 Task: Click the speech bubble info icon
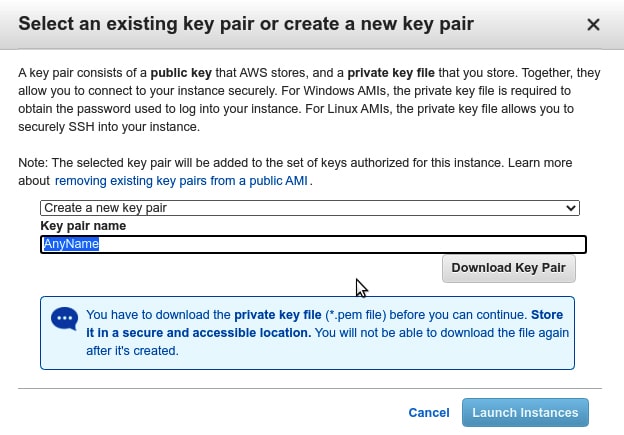click(65, 319)
